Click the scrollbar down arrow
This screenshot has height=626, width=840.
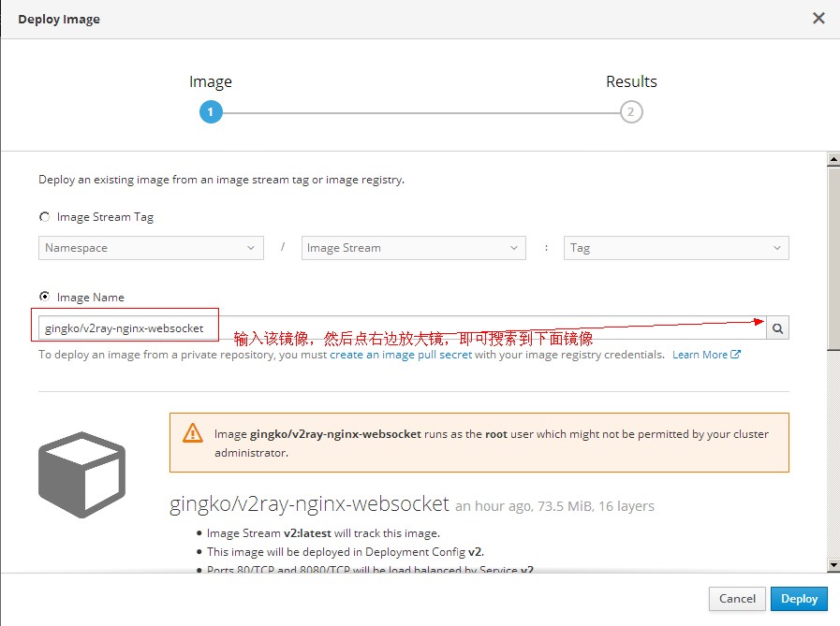(x=833, y=565)
